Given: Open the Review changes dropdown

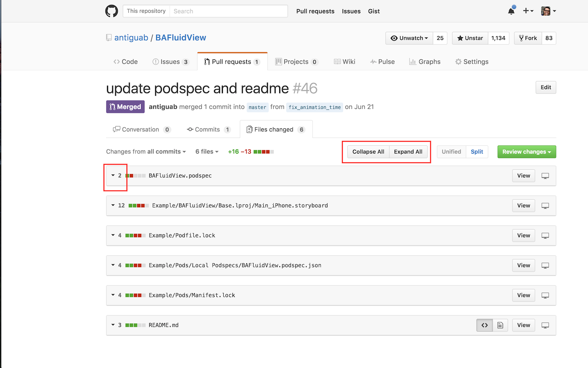Looking at the screenshot, I should 527,152.
